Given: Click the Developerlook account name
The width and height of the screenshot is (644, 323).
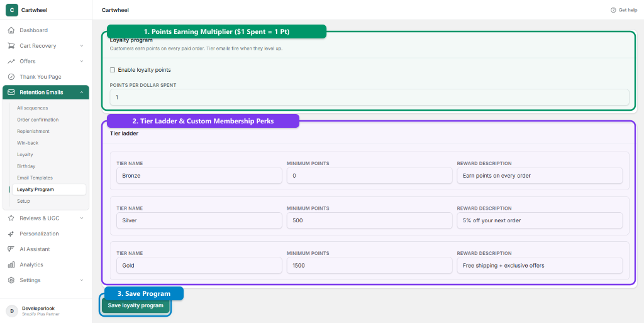Looking at the screenshot, I should coord(38,309).
